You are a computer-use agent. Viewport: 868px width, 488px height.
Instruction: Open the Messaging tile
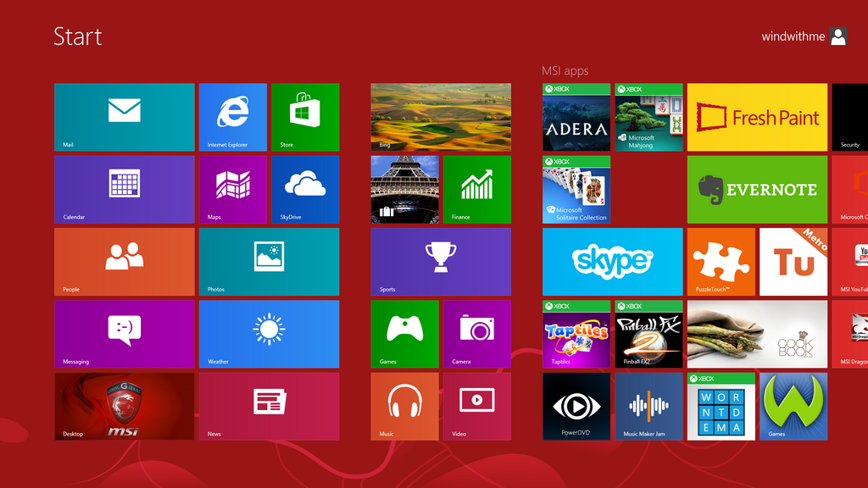pos(125,334)
